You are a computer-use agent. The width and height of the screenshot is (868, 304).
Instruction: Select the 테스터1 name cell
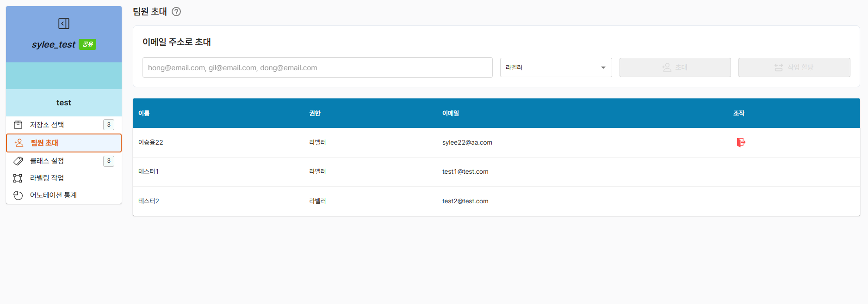149,171
